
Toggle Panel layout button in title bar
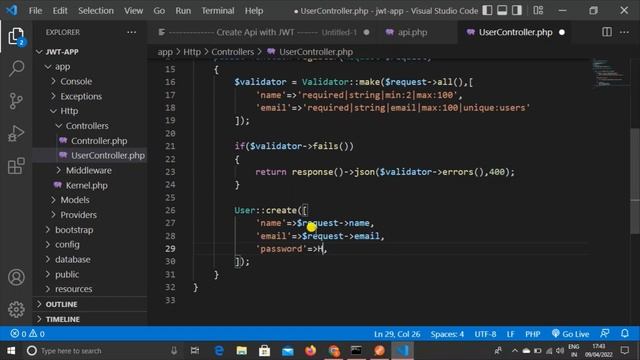(x=502, y=10)
